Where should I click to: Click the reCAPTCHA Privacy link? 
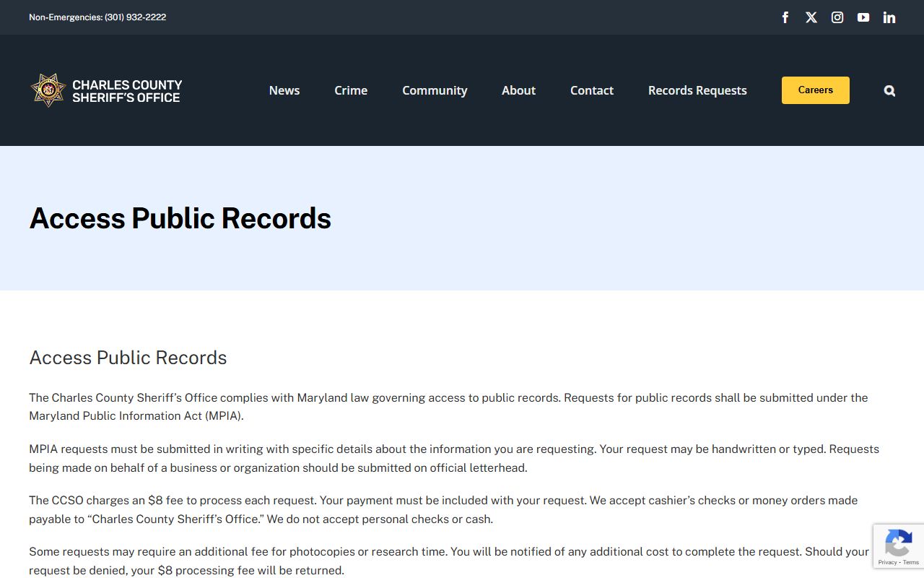coord(887,562)
